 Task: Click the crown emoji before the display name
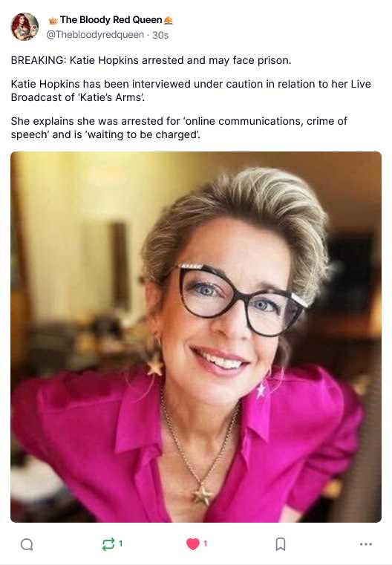click(x=53, y=21)
